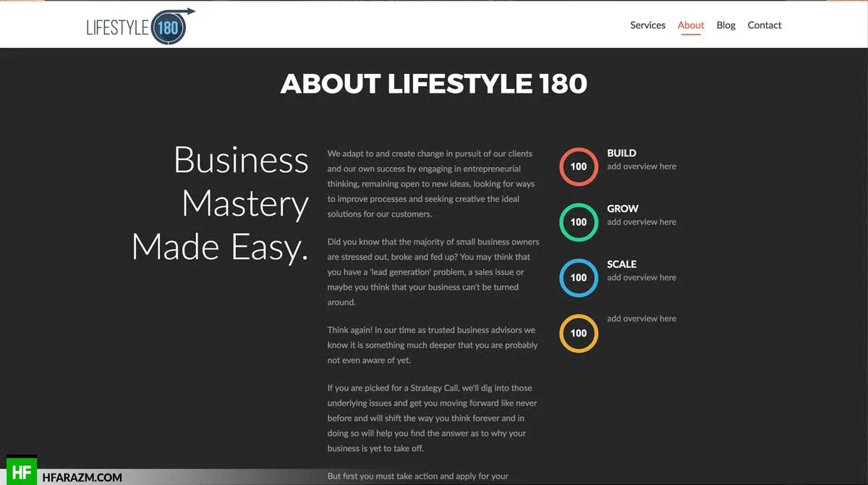The image size is (868, 485).
Task: Click the green HF logo badge
Action: click(x=22, y=472)
